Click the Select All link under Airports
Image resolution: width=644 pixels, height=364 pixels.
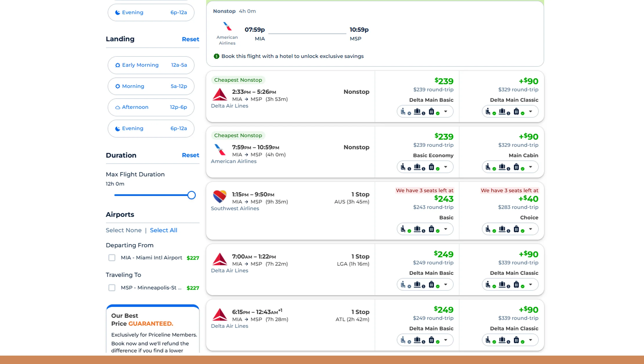pyautogui.click(x=163, y=230)
